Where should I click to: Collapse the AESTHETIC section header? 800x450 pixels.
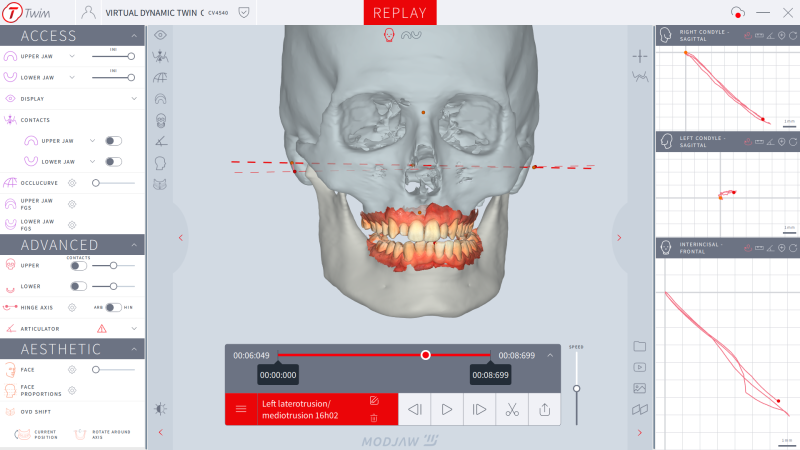tap(72, 349)
